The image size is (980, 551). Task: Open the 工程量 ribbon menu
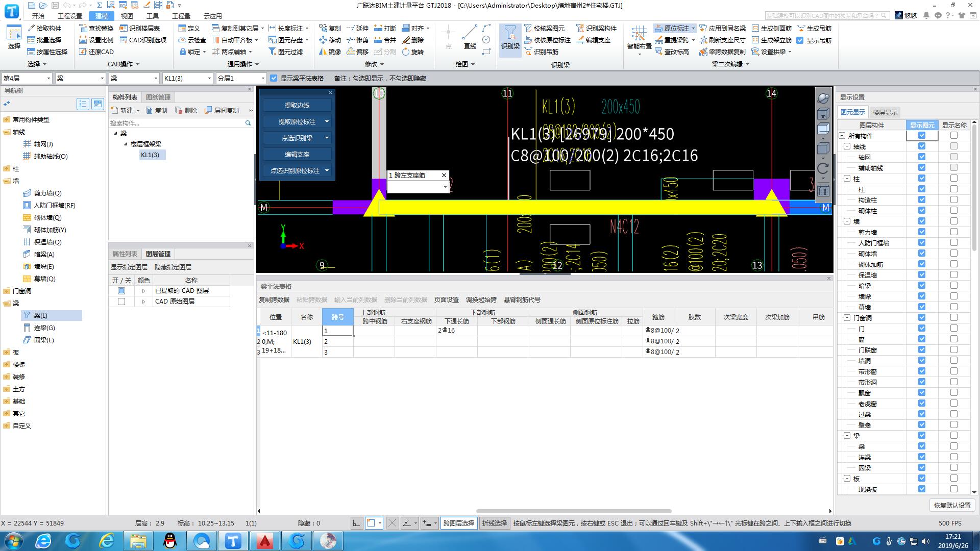coord(181,16)
